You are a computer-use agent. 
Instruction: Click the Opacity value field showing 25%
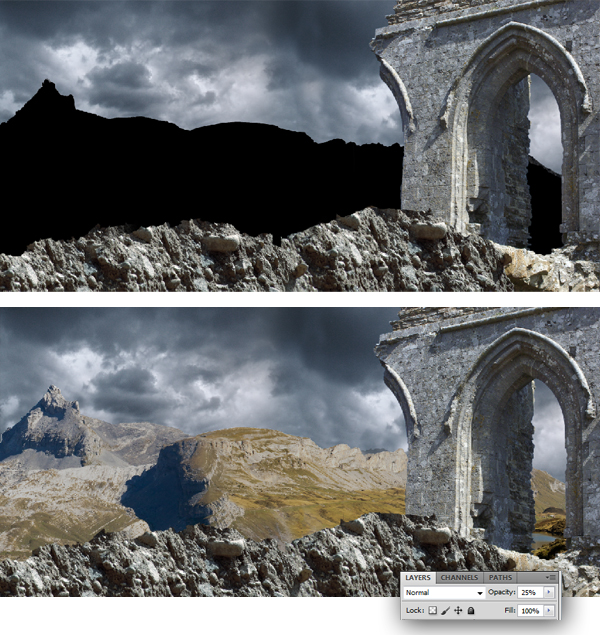point(528,593)
